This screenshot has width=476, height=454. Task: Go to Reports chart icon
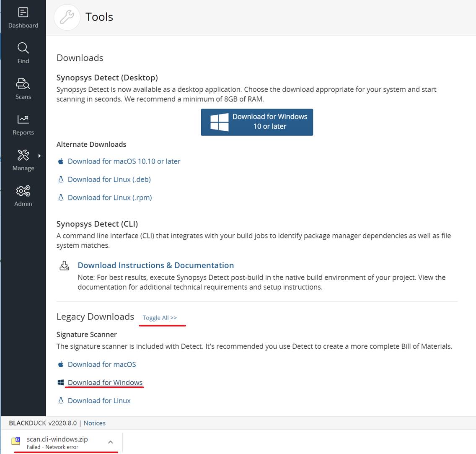(23, 119)
